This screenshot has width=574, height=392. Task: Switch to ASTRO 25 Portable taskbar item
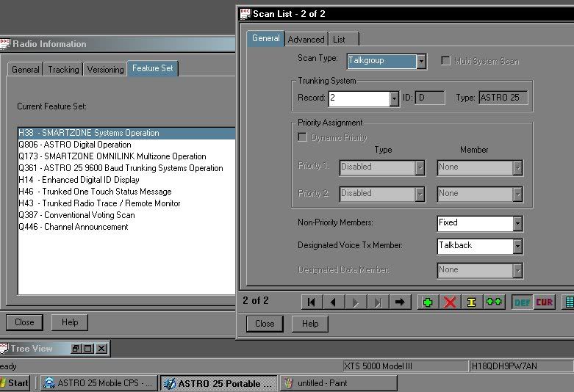[219, 383]
